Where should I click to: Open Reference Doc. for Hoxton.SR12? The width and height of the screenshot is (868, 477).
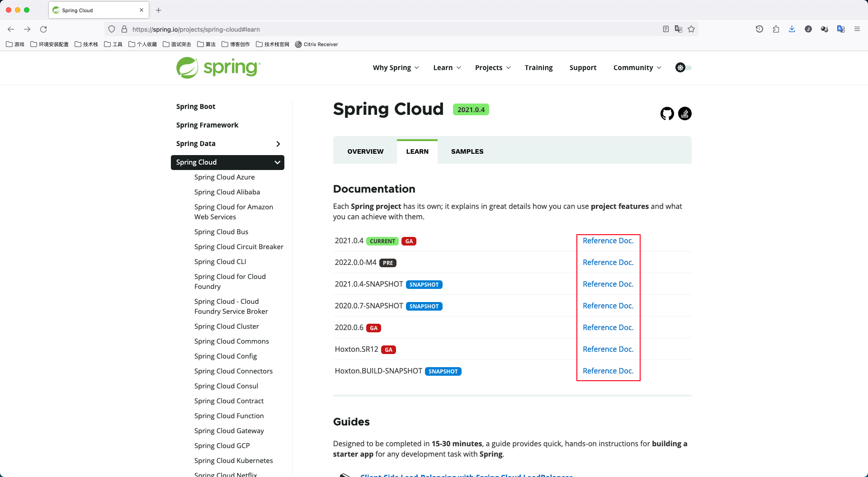(608, 349)
